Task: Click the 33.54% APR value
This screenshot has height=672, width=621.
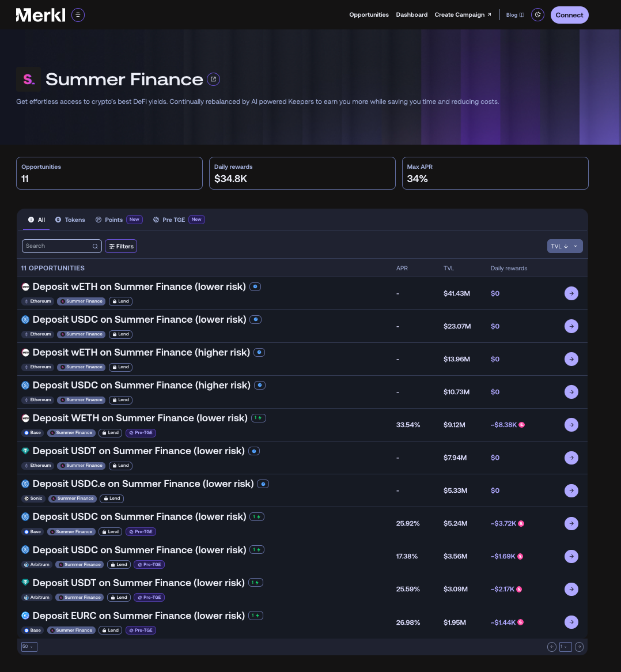Action: [x=408, y=425]
